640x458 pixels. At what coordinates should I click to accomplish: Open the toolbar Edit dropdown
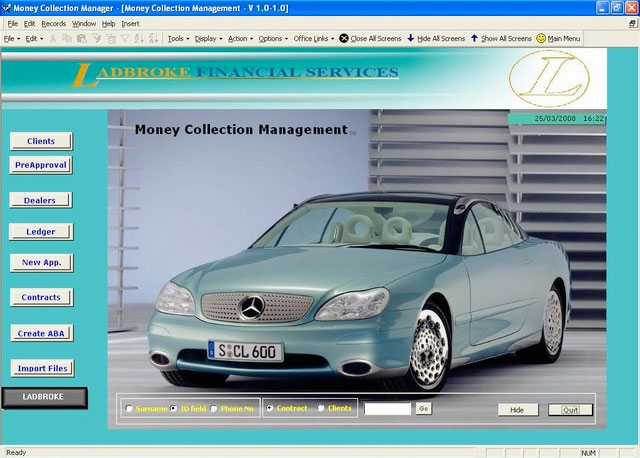point(34,39)
